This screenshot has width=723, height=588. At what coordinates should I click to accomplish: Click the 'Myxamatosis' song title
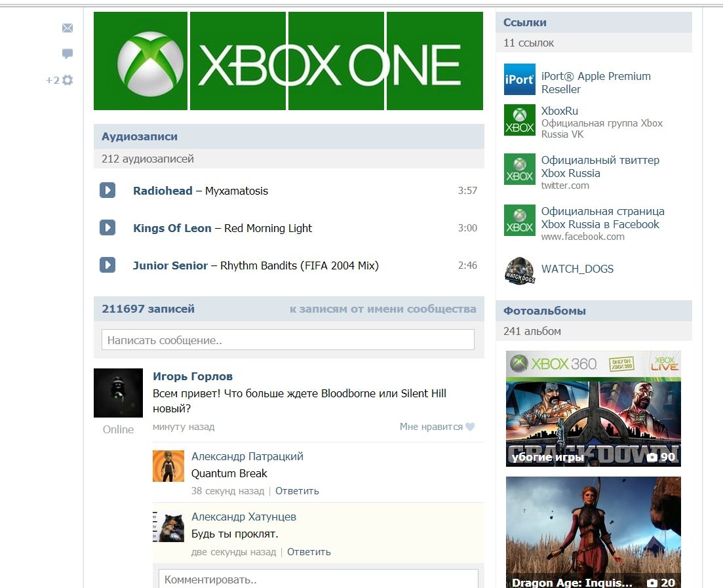click(x=237, y=191)
